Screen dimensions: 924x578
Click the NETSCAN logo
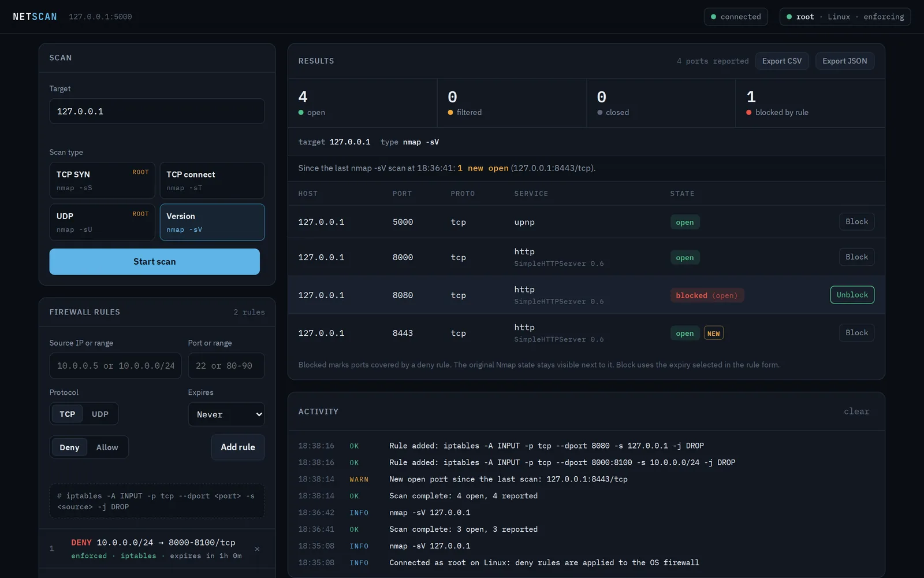[x=35, y=17]
